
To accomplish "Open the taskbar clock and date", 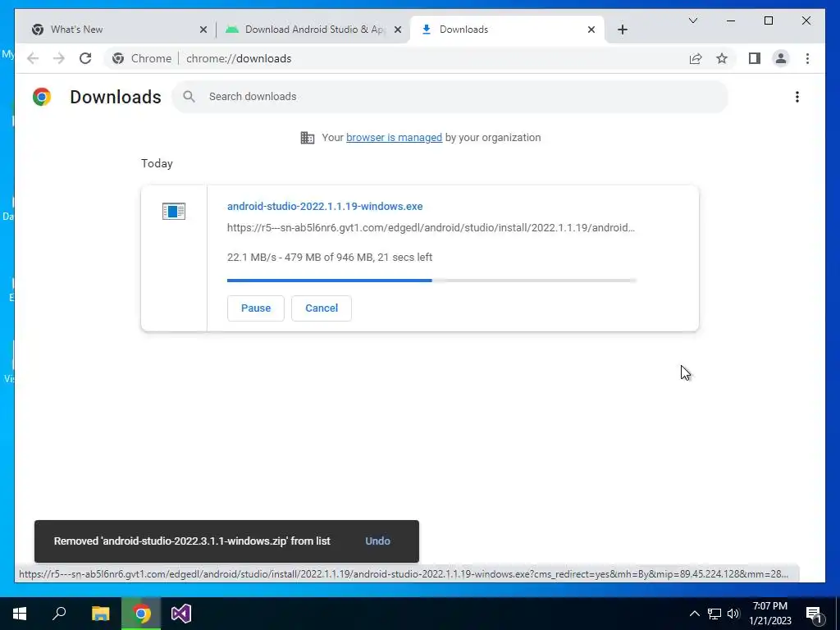I will coord(769,614).
